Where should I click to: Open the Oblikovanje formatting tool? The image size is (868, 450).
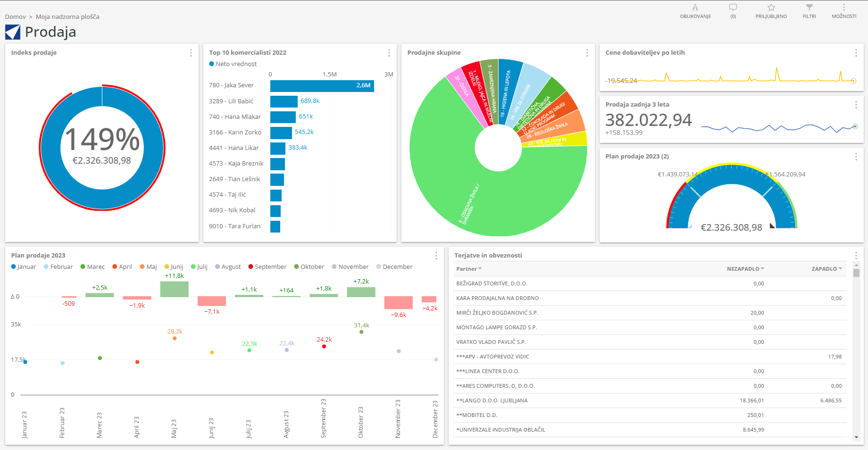[695, 11]
